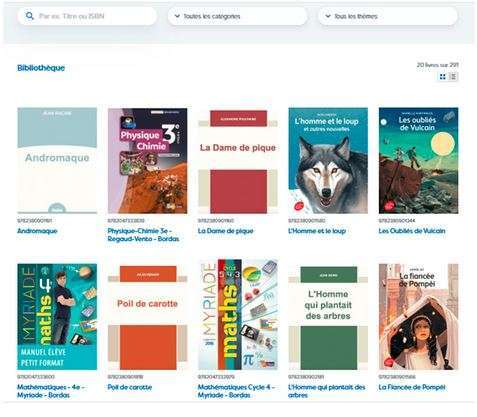Image resolution: width=477 pixels, height=417 pixels.
Task: Open the Andromaque book cover
Action: click(57, 160)
